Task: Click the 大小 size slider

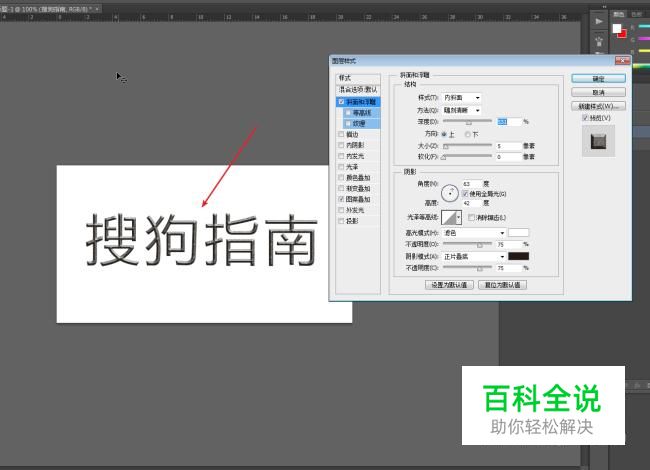Action: tap(467, 146)
